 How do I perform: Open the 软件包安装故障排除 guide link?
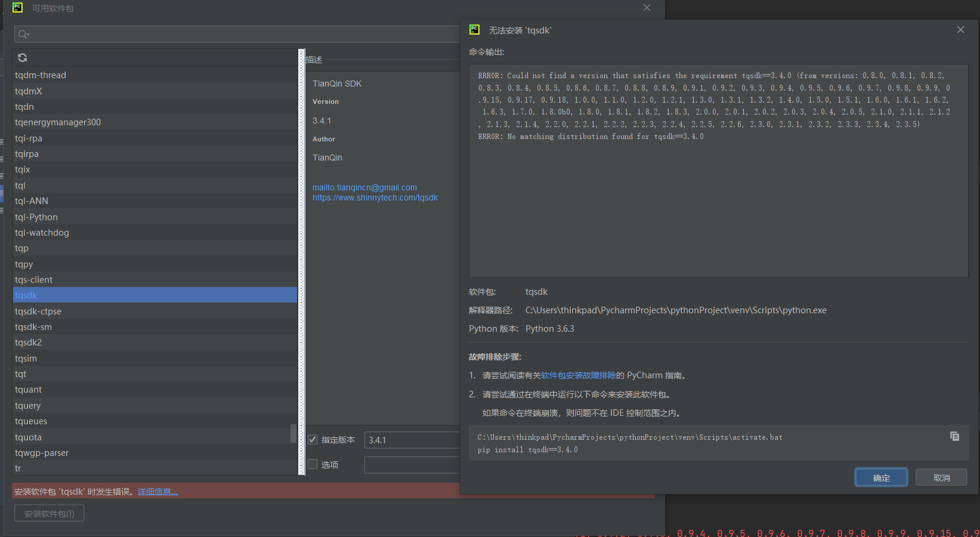[578, 375]
